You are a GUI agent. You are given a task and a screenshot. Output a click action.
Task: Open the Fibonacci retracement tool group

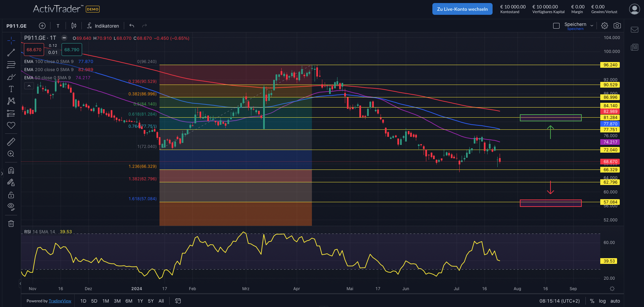tap(11, 64)
